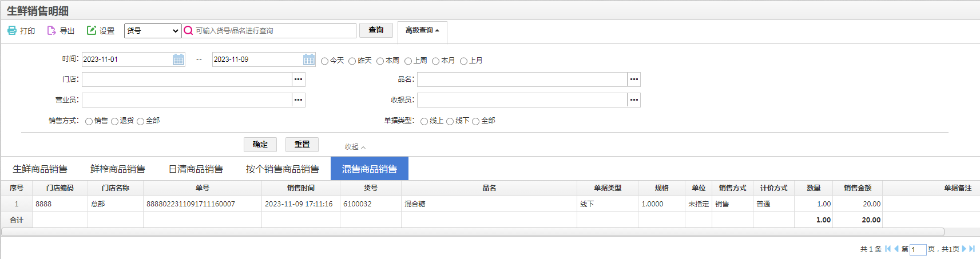The height and width of the screenshot is (259, 980).
Task: Collapse filters with 收起
Action: [x=355, y=147]
